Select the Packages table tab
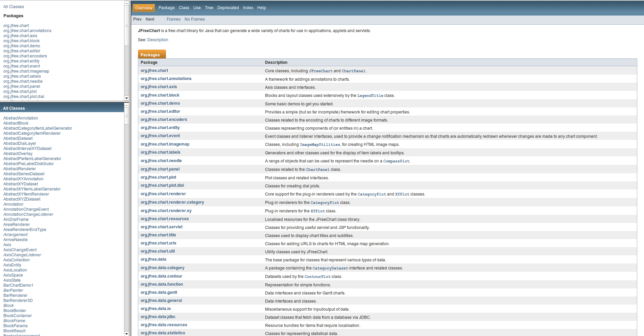The height and width of the screenshot is (336, 644). click(152, 55)
